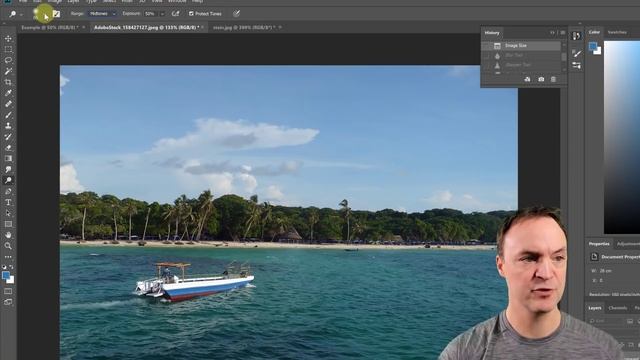Create new snapshot camera icon in History

541,79
